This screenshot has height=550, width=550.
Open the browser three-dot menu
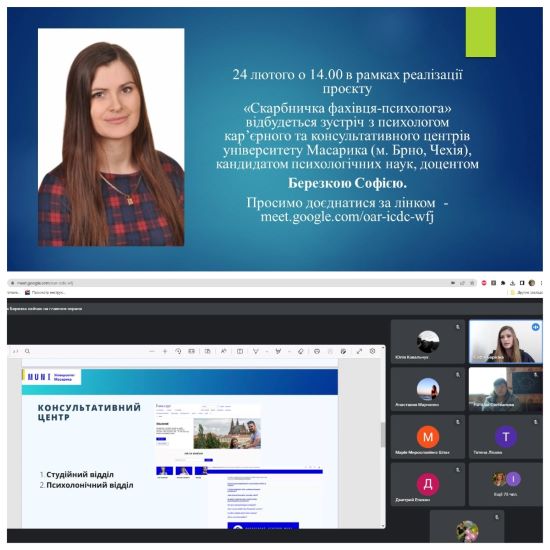coord(541,283)
